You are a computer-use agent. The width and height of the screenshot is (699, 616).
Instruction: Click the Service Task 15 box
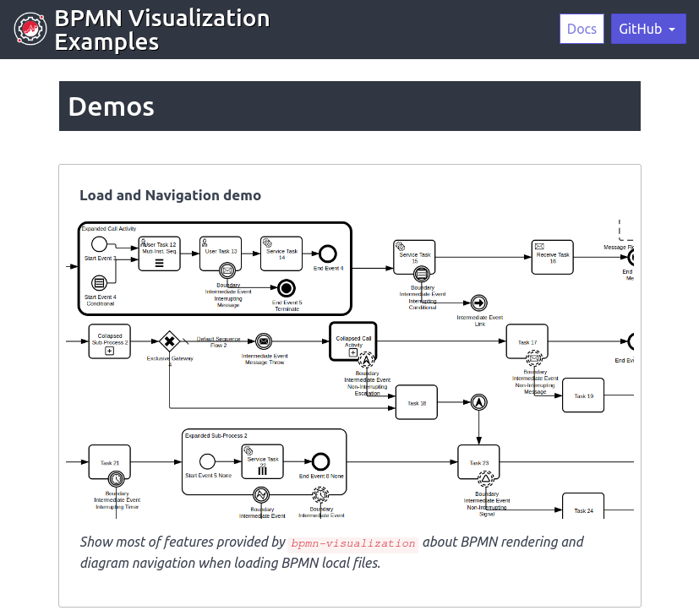[415, 257]
